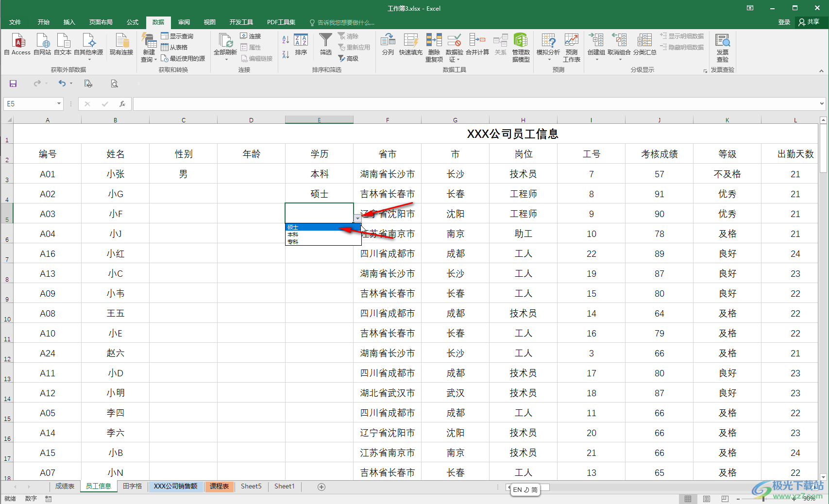The width and height of the screenshot is (829, 504).
Task: Click the undo arrow icon
Action: pyautogui.click(x=62, y=84)
